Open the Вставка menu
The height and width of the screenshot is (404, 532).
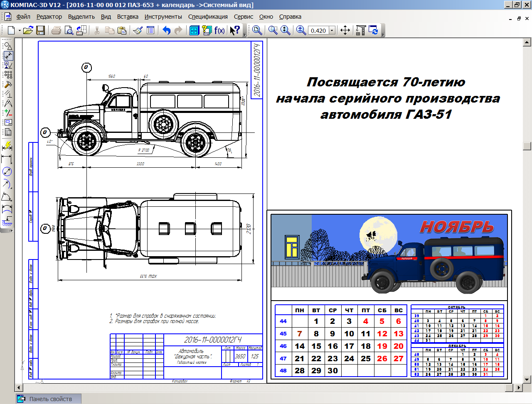pos(128,17)
